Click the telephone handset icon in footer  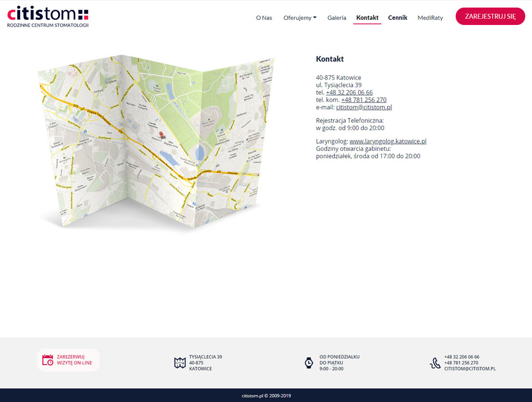(435, 363)
